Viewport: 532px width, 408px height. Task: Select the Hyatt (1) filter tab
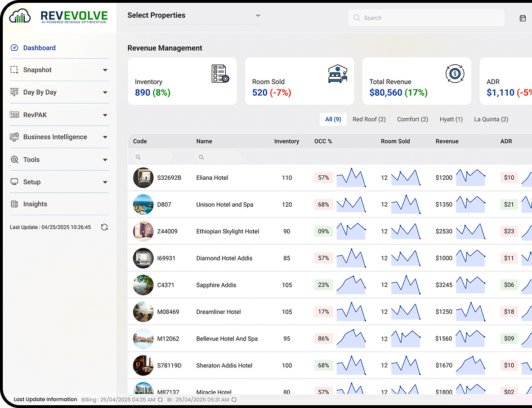[x=451, y=119]
